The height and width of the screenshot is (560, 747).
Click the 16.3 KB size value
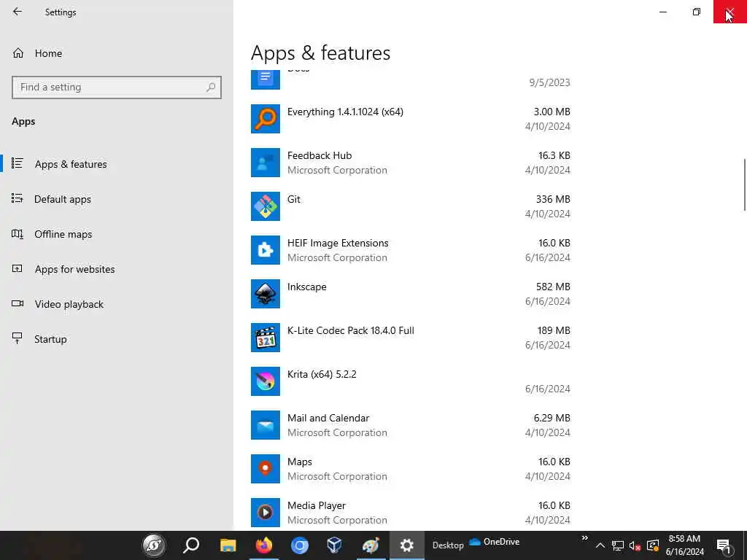click(554, 155)
